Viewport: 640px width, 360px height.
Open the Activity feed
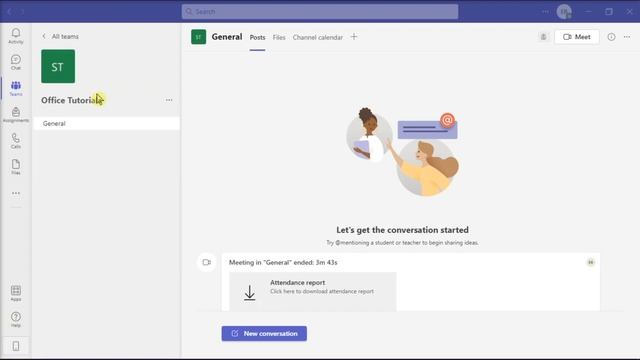click(x=16, y=36)
